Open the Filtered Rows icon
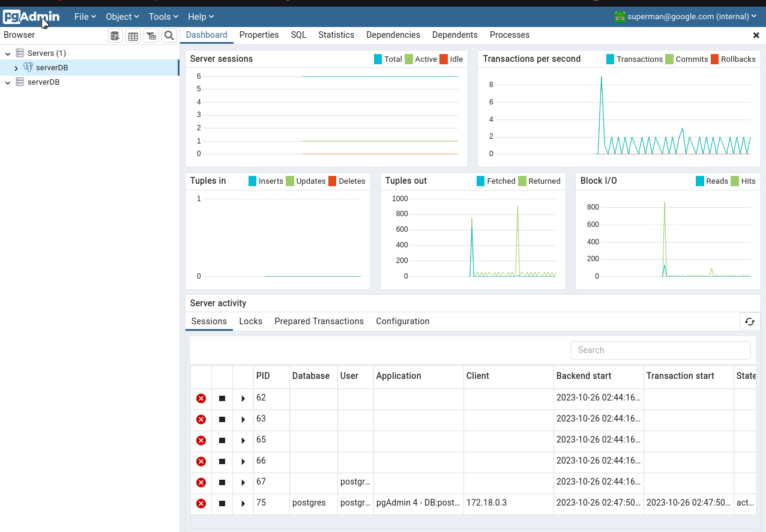This screenshot has height=532, width=766. coord(151,36)
